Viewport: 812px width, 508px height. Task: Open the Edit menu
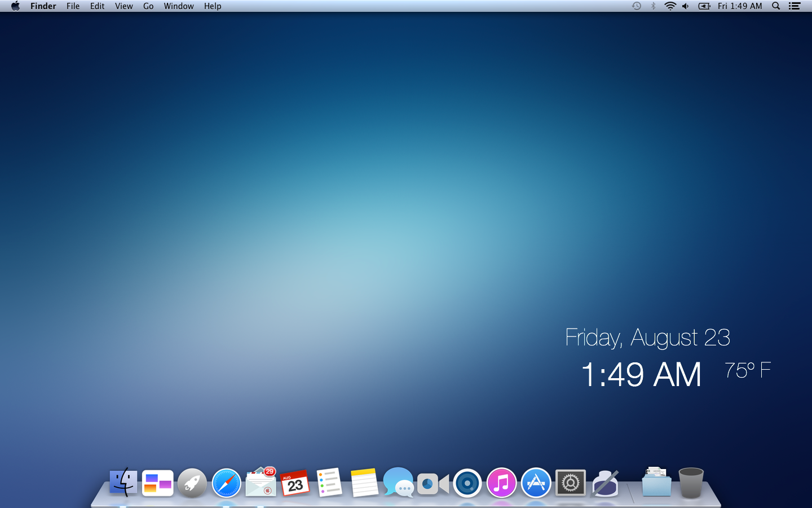coord(98,6)
